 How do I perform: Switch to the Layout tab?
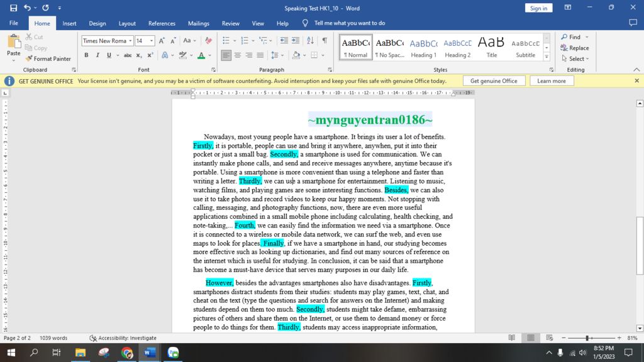(127, 23)
